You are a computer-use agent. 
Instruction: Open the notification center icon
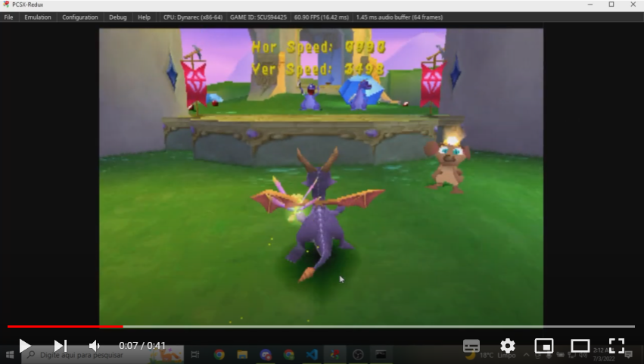tap(628, 355)
